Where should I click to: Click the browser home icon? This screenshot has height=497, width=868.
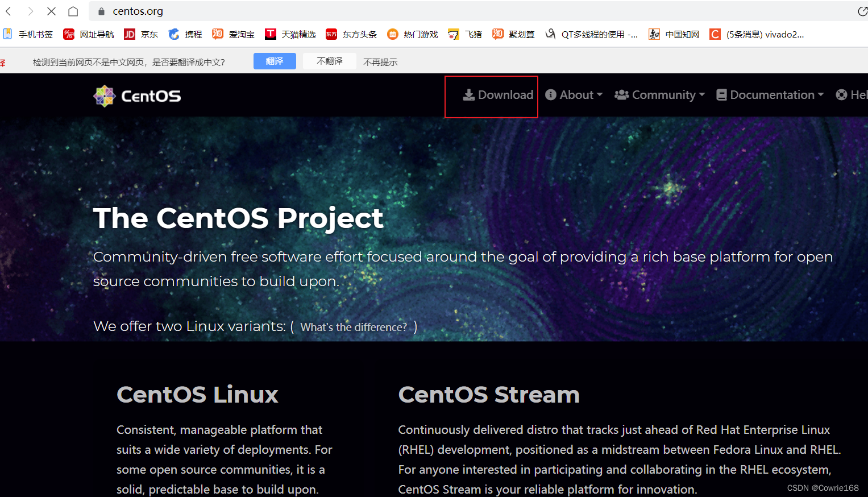(73, 11)
